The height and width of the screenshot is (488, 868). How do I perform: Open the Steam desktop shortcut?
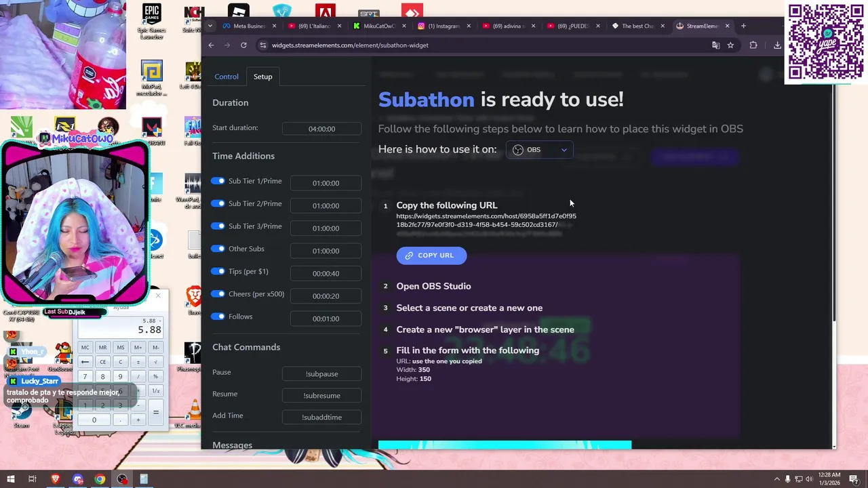21,415
